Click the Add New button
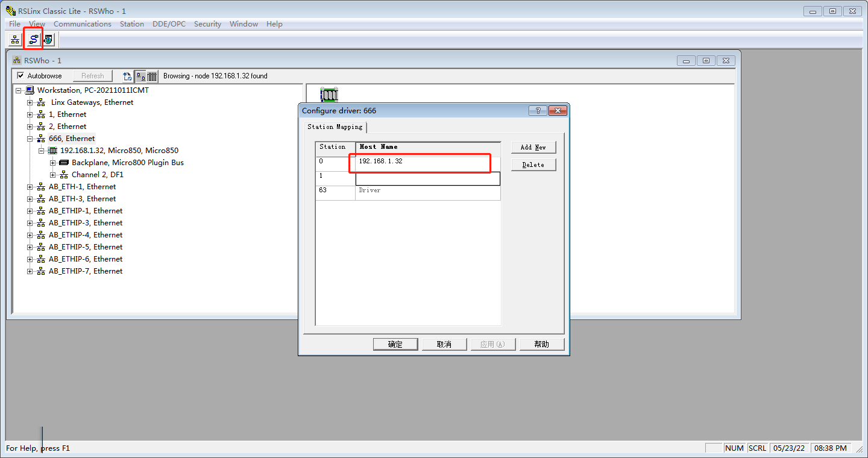Image resolution: width=868 pixels, height=458 pixels. point(533,147)
